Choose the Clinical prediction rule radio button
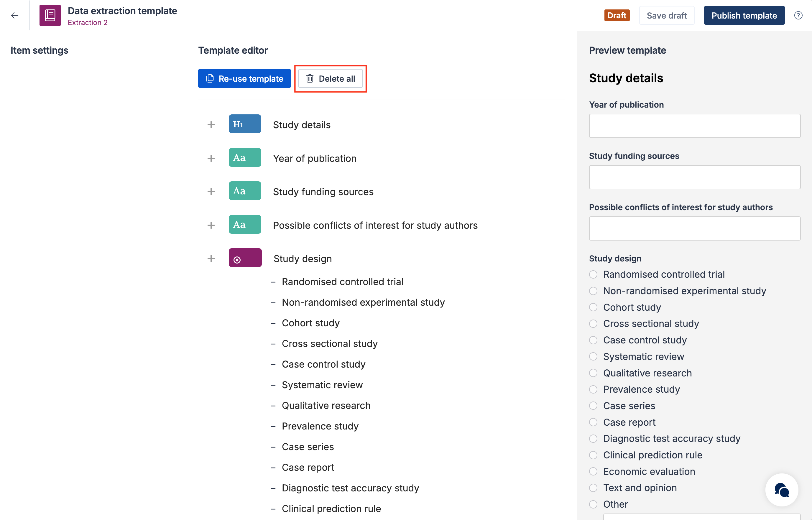The image size is (812, 520). click(x=593, y=455)
